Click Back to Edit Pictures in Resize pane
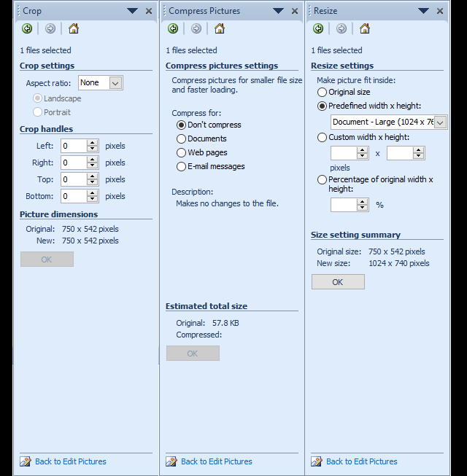The width and height of the screenshot is (467, 476). (362, 461)
